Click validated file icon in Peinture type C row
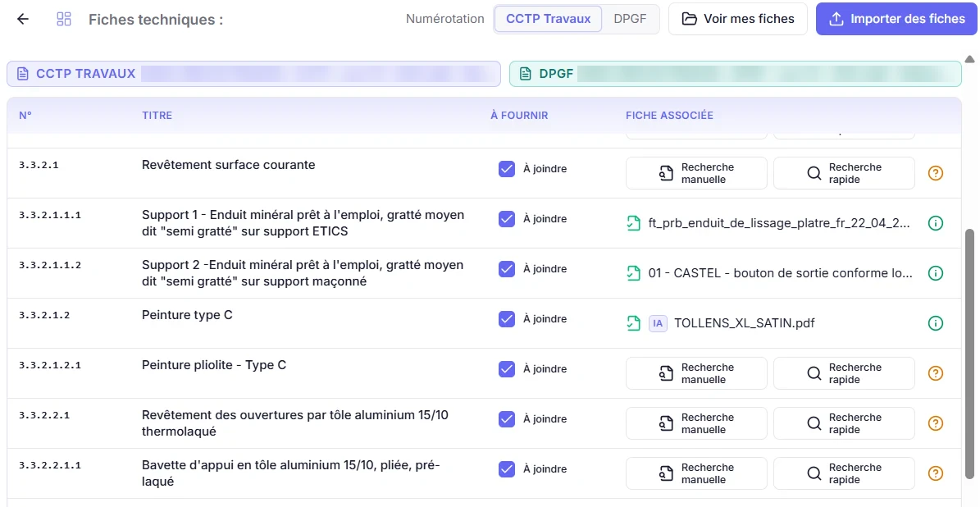This screenshot has width=980, height=507. tap(634, 323)
